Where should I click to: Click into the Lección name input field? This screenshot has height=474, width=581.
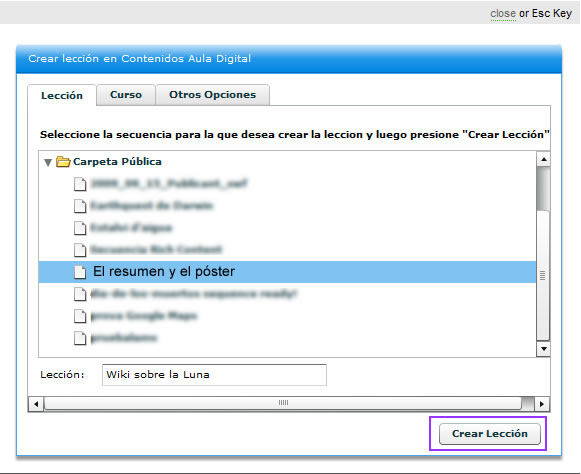[x=214, y=375]
